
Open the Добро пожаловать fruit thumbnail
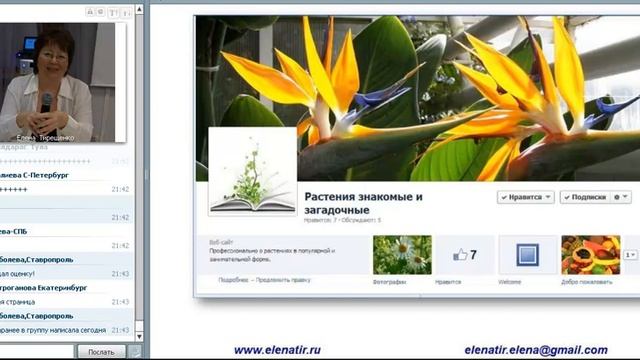pos(591,255)
